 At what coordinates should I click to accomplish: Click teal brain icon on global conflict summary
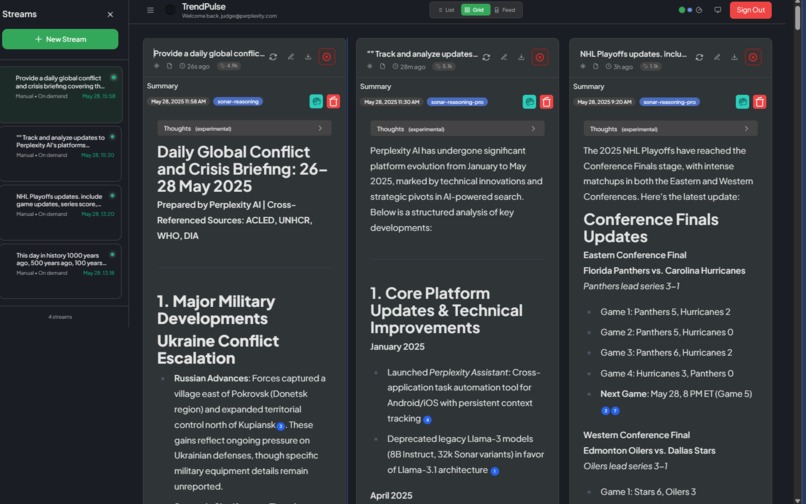point(316,101)
